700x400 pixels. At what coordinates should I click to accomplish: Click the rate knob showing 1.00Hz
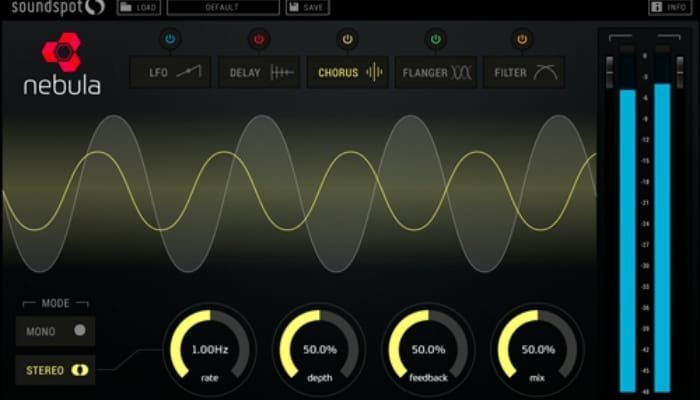210,350
